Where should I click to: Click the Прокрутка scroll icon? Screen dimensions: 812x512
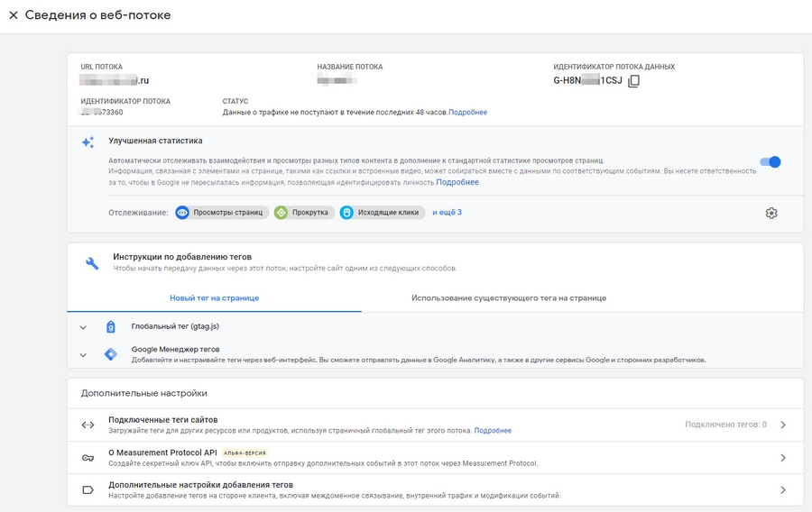point(281,213)
